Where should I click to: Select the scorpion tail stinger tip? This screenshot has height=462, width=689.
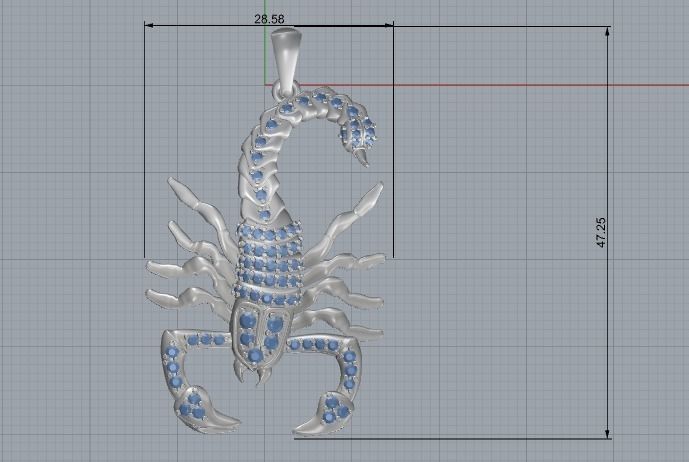363,158
